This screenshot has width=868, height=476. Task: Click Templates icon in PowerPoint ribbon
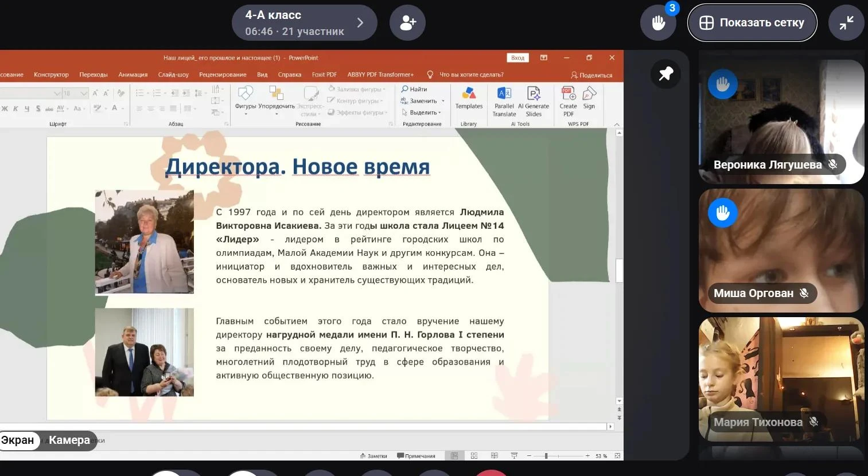[x=469, y=98]
